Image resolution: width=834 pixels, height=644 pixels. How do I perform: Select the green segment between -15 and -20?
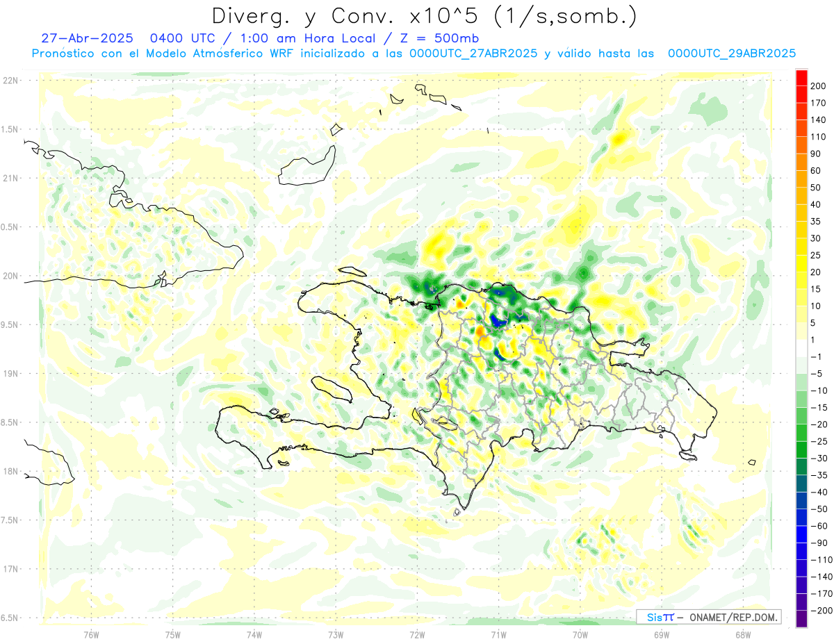coord(801,416)
